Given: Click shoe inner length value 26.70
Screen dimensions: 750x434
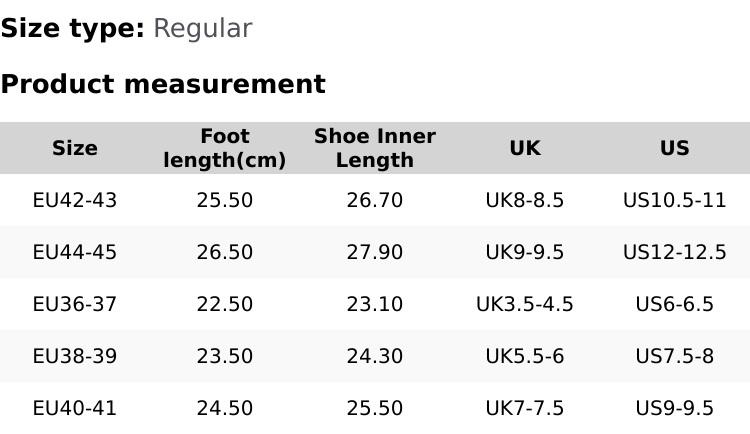Looking at the screenshot, I should click(x=375, y=200).
